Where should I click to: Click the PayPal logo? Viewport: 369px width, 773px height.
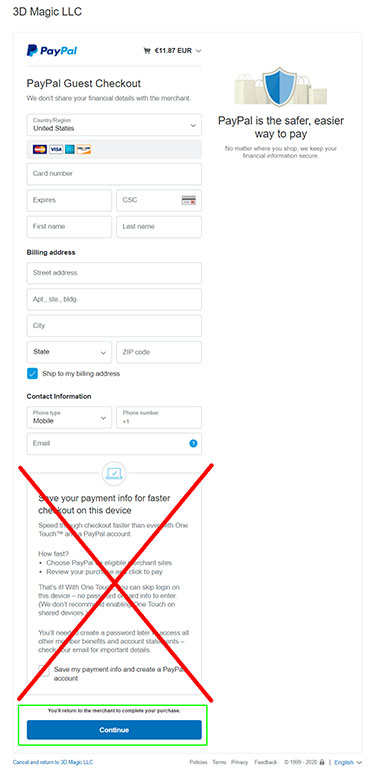pos(52,50)
